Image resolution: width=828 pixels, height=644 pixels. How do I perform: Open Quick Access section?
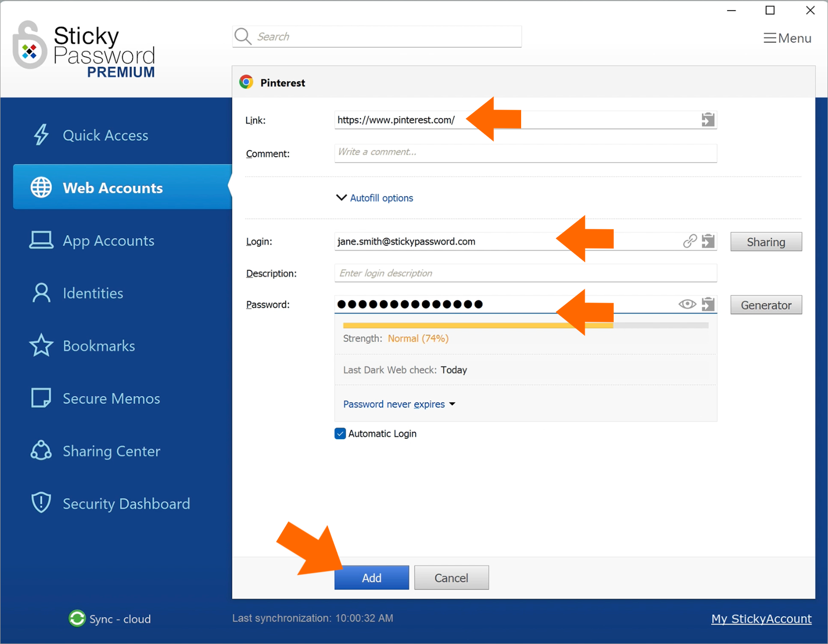click(105, 135)
